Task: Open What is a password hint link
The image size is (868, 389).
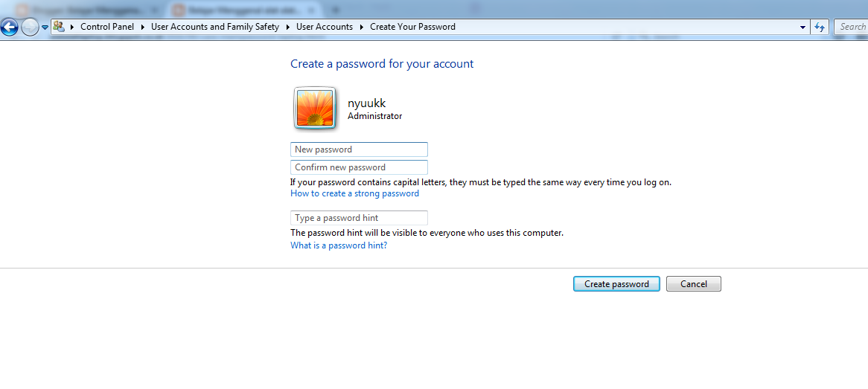Action: pos(339,245)
